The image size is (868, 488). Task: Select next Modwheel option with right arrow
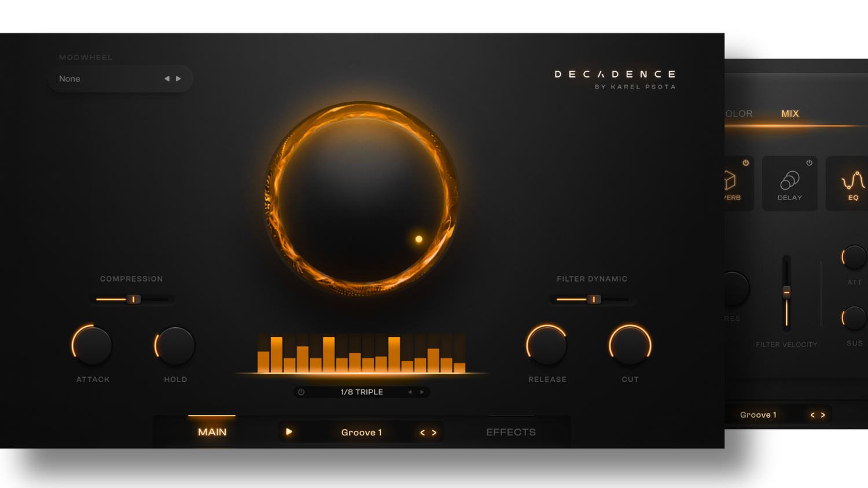tap(179, 79)
